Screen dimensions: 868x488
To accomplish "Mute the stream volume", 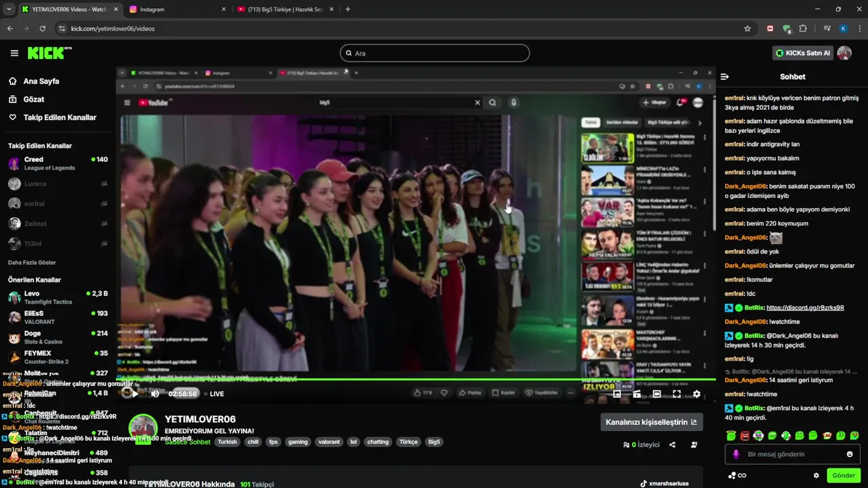I will (x=155, y=394).
